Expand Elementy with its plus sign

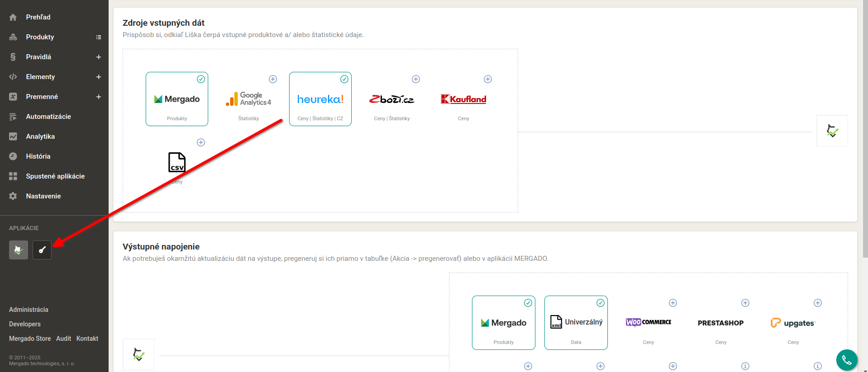coord(99,77)
